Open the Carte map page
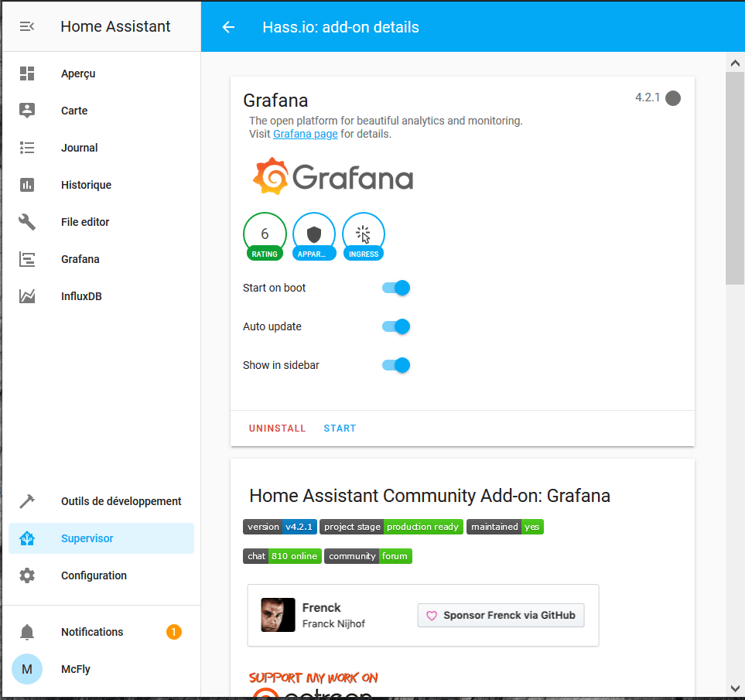The width and height of the screenshot is (745, 700). click(x=74, y=111)
